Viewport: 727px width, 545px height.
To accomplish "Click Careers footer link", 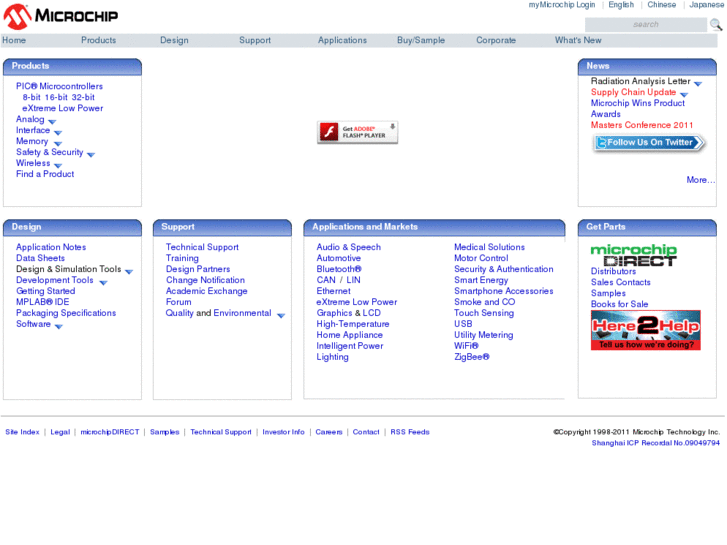I will (329, 432).
